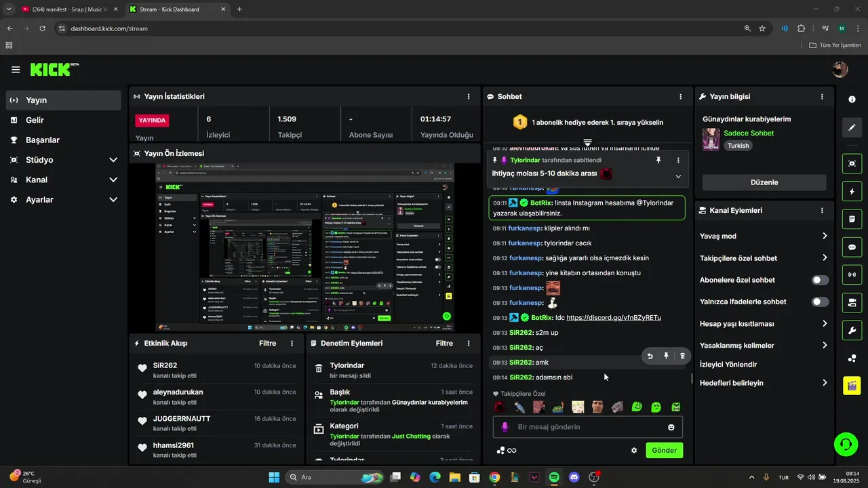Pin the 'amk' chat message
Viewport: 868px width, 488px height.
point(666,356)
